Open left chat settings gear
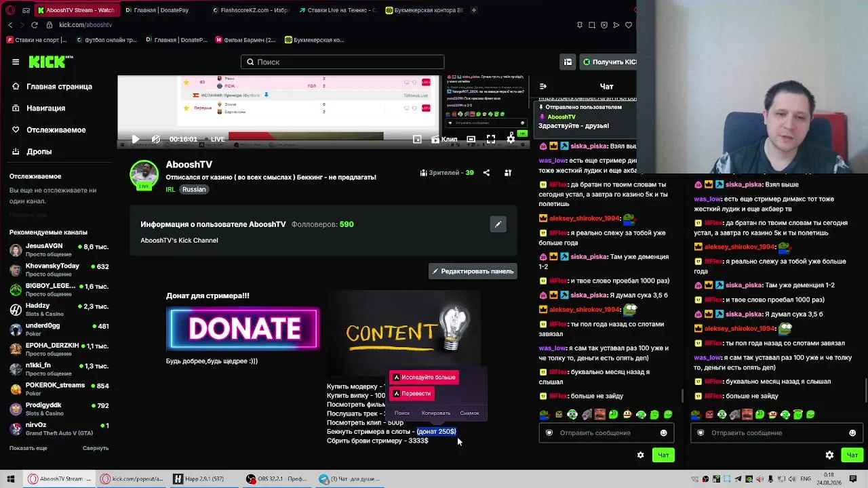 641,455
